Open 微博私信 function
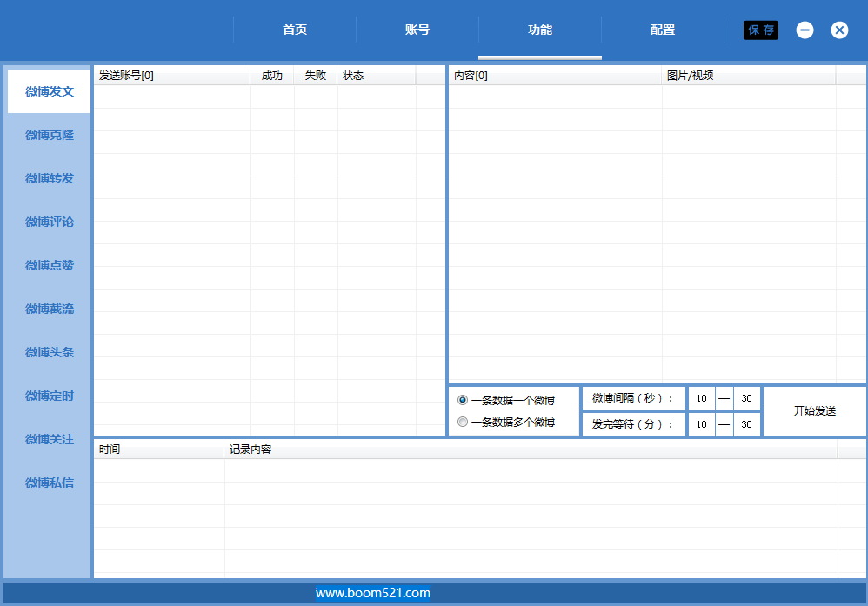The height and width of the screenshot is (606, 868). [x=50, y=483]
